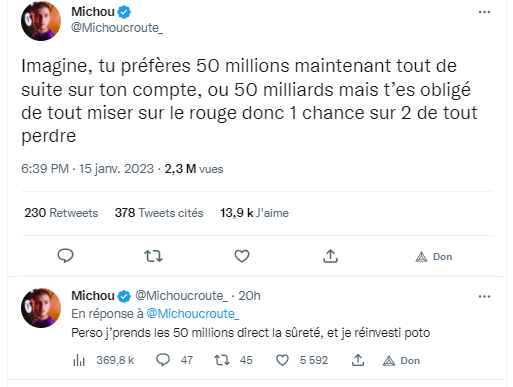Click the Don tip button on main tweet
This screenshot has width=513, height=387.
434,257
